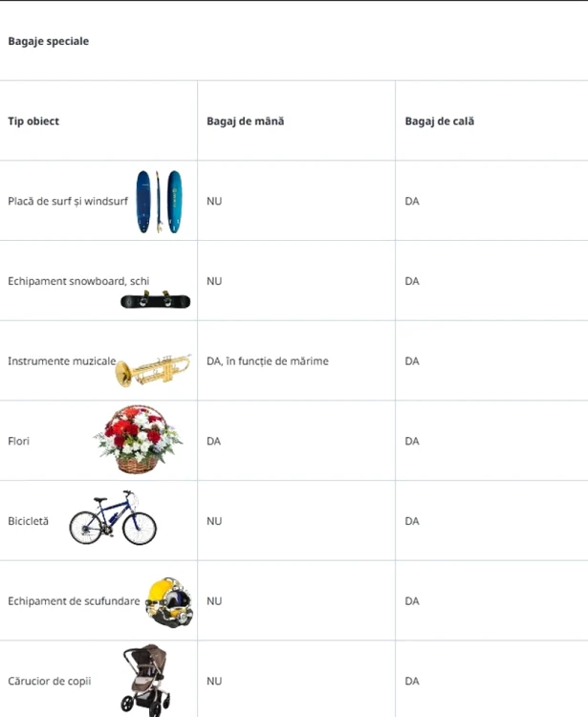Click 'Echipament de scufundare' label
This screenshot has width=588, height=717.
tap(74, 601)
